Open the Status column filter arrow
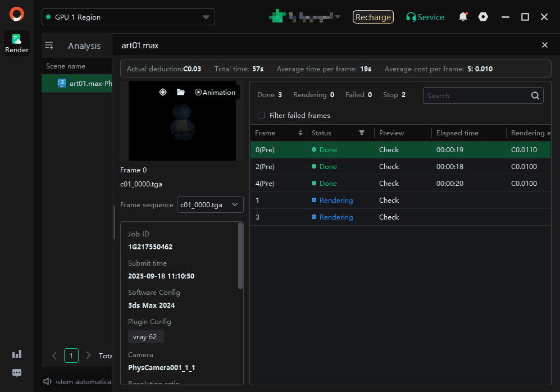The image size is (560, 392). click(x=362, y=133)
